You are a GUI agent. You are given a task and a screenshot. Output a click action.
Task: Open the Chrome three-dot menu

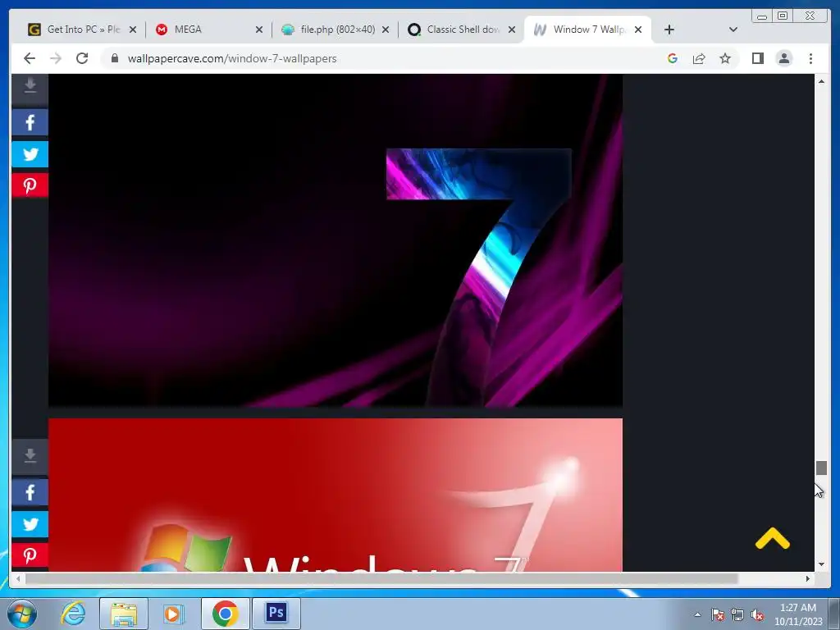810,58
